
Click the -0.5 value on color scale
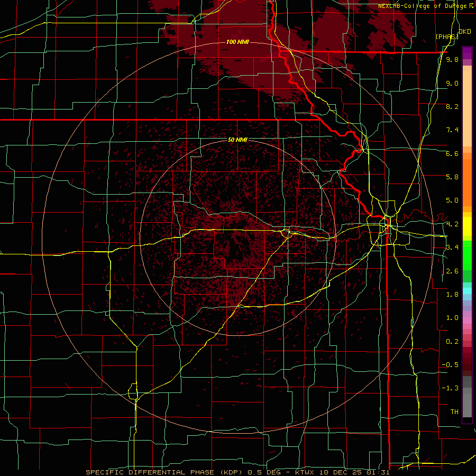tap(450, 365)
